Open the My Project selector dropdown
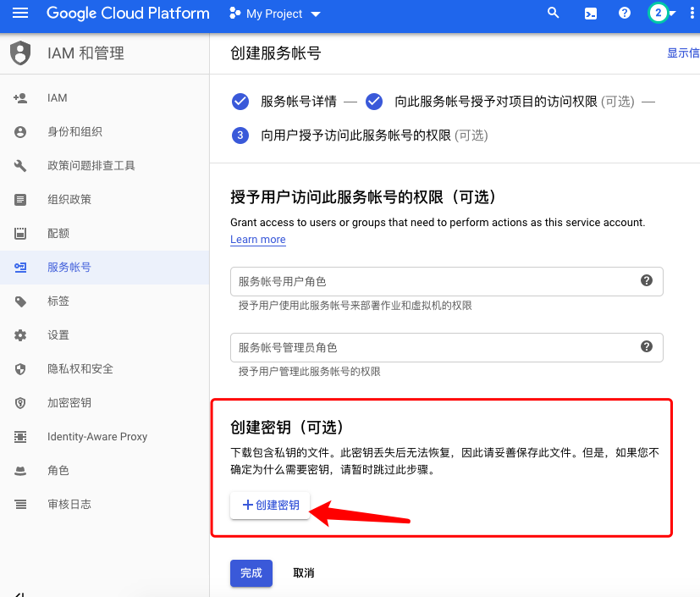This screenshot has height=597, width=700. pos(274,14)
